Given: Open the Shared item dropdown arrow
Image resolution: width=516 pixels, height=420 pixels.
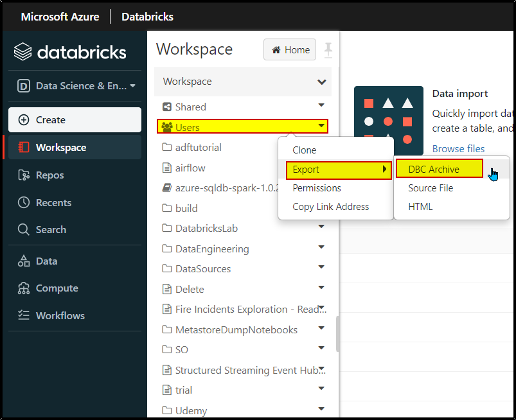Looking at the screenshot, I should (321, 105).
